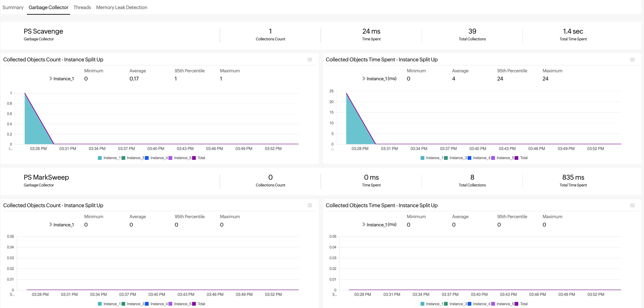The height and width of the screenshot is (308, 644).
Task: Go to Memory Leak Detection tab
Action: point(122,7)
